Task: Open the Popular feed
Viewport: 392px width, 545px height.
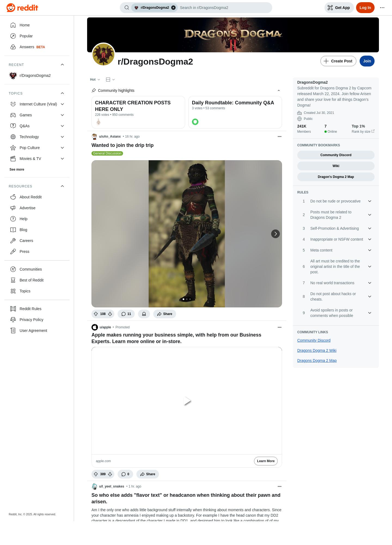Action: [x=37, y=36]
